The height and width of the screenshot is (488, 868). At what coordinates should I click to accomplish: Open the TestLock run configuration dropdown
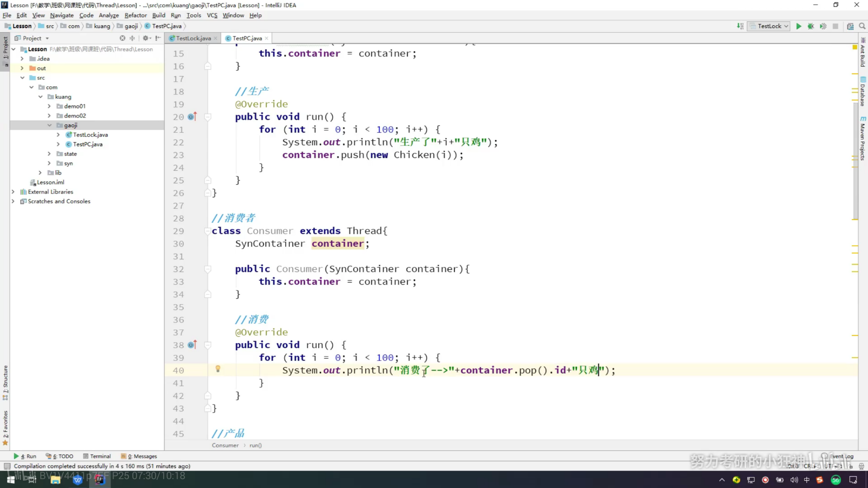coord(769,26)
